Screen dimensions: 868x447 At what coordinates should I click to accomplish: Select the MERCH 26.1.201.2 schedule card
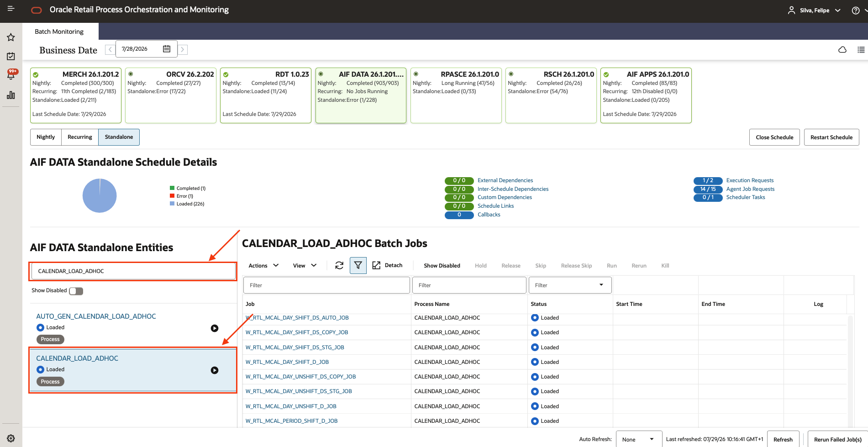[76, 95]
